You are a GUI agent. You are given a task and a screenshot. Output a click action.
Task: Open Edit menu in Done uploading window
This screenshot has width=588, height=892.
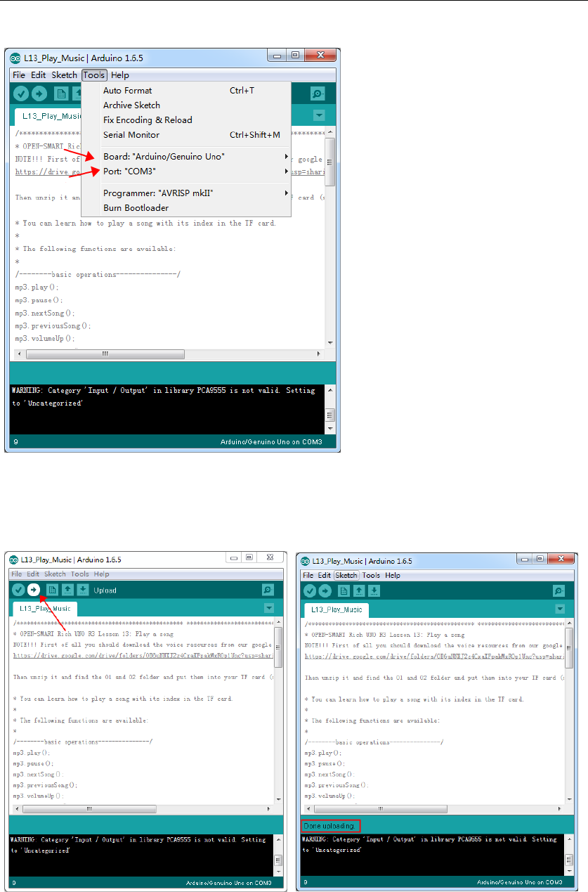pyautogui.click(x=324, y=575)
